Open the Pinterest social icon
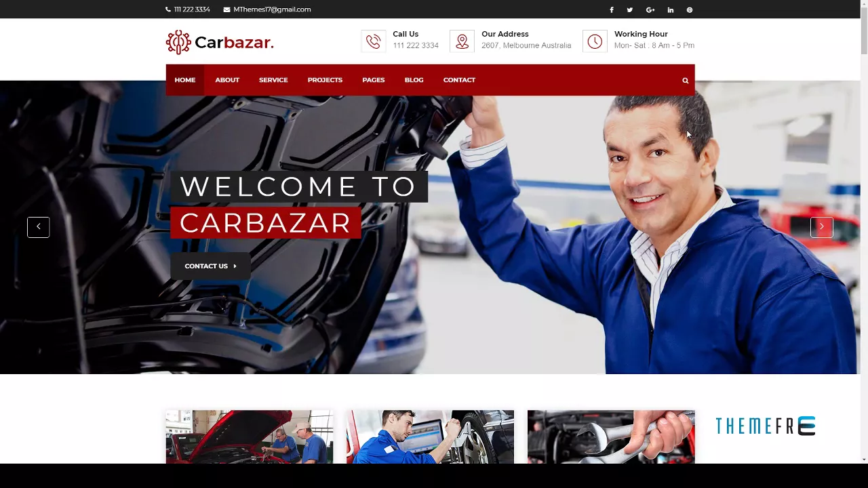This screenshot has width=868, height=488. [689, 9]
